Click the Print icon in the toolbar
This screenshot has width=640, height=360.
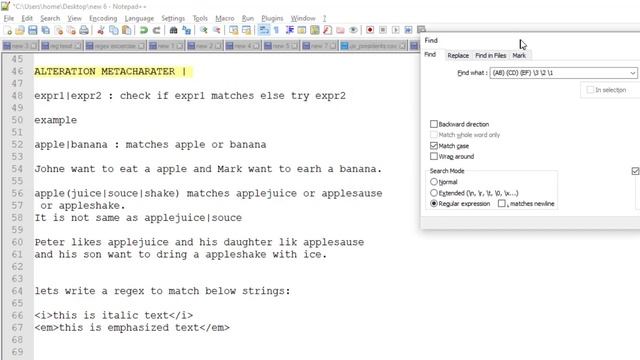(x=84, y=30)
